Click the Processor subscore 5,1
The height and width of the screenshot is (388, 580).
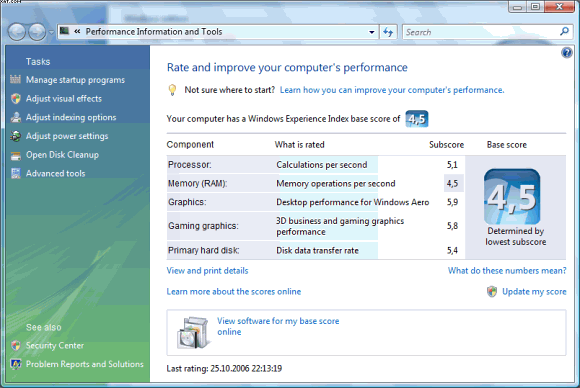click(x=452, y=165)
